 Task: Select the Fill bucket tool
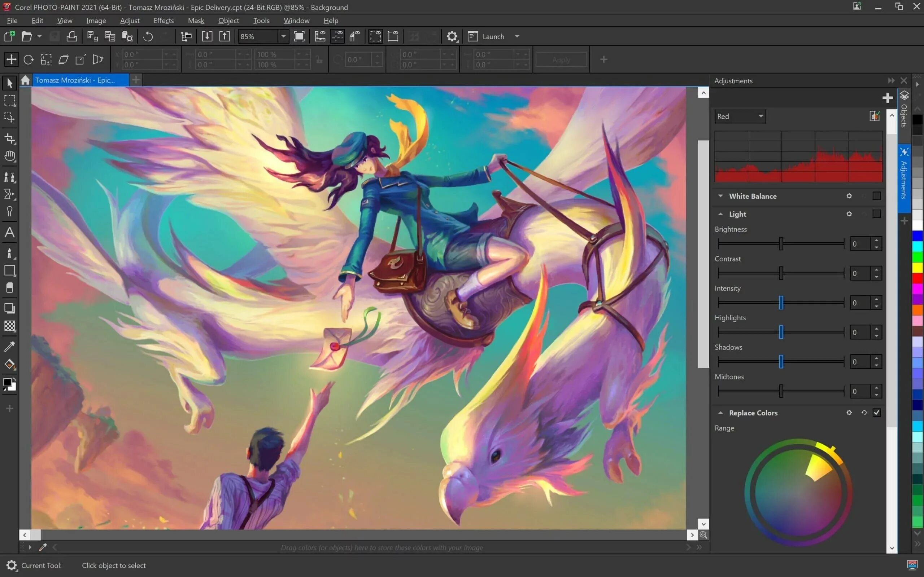click(9, 365)
